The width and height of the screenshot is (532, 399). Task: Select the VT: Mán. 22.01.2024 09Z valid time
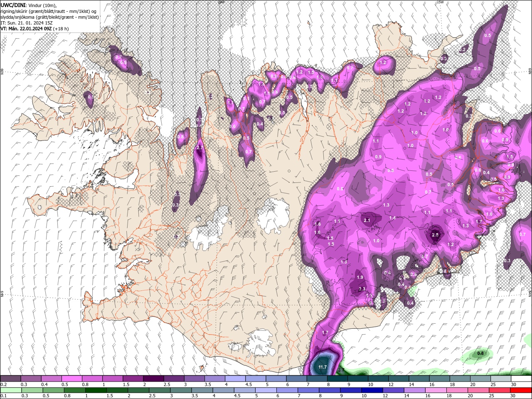[26, 29]
